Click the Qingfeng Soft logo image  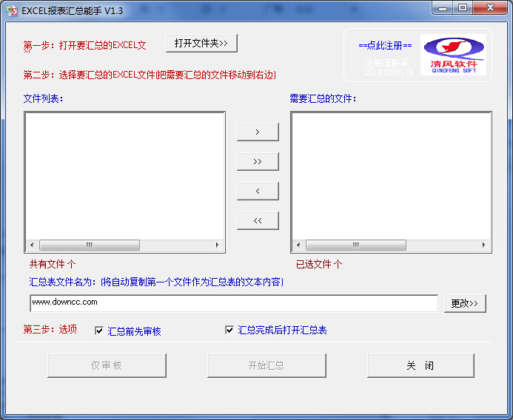pos(453,54)
